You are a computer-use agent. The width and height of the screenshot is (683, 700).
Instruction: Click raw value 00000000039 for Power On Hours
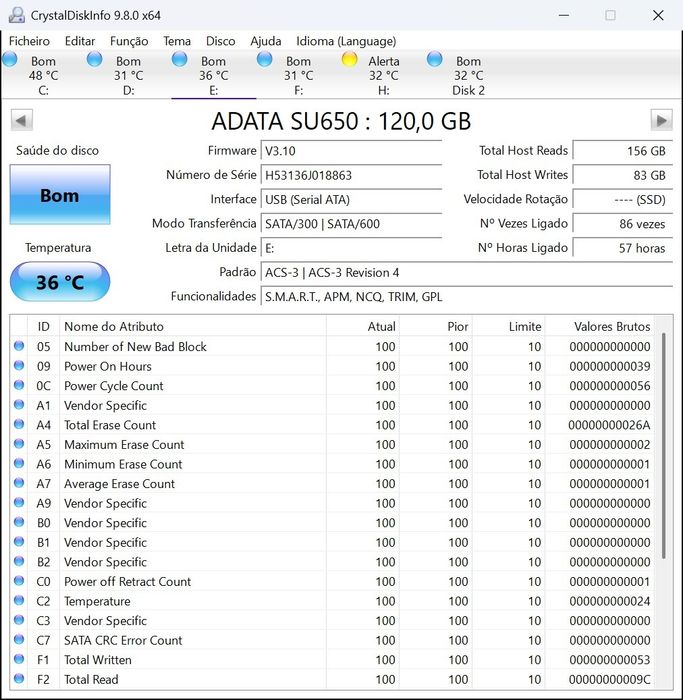coord(609,366)
